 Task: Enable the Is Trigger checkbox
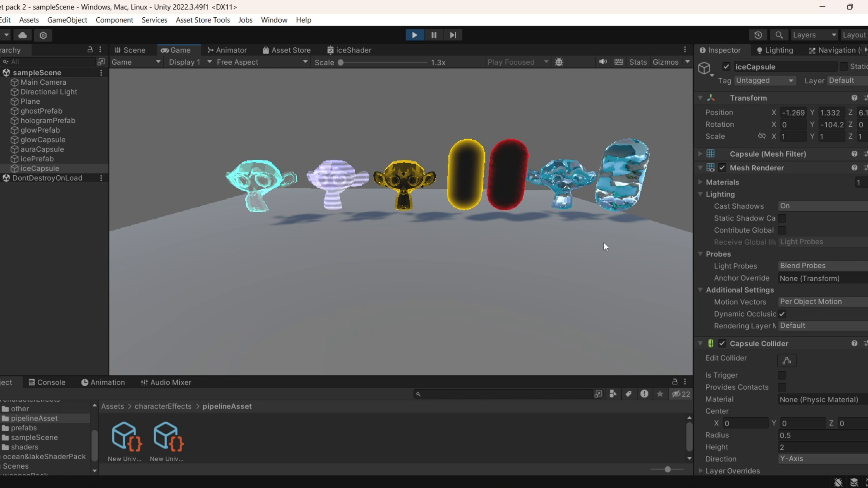coord(782,375)
